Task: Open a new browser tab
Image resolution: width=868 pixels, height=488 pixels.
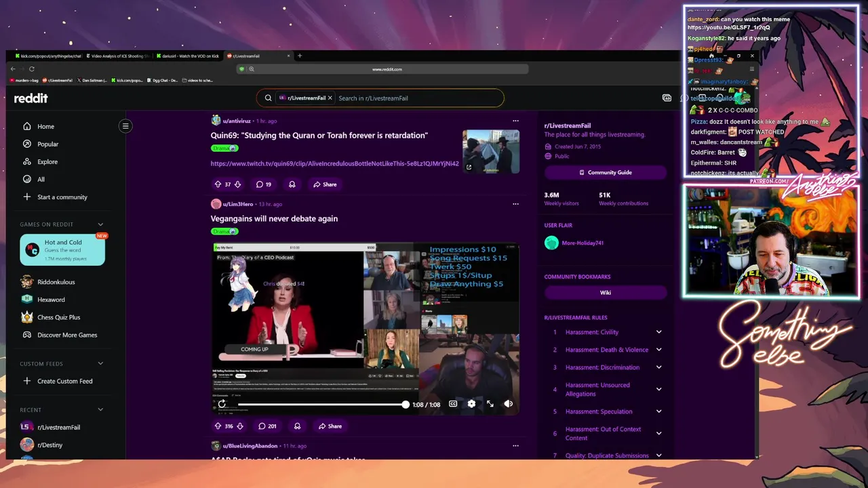Action: (x=300, y=56)
